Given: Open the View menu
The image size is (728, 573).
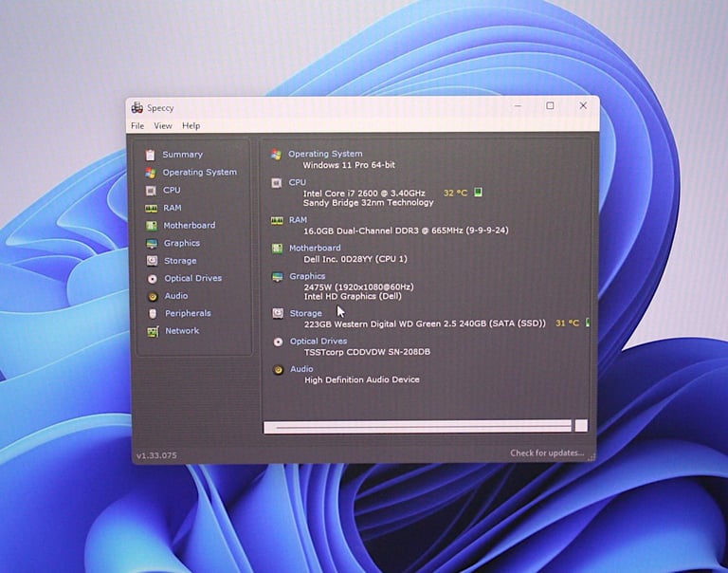Looking at the screenshot, I should coord(163,126).
